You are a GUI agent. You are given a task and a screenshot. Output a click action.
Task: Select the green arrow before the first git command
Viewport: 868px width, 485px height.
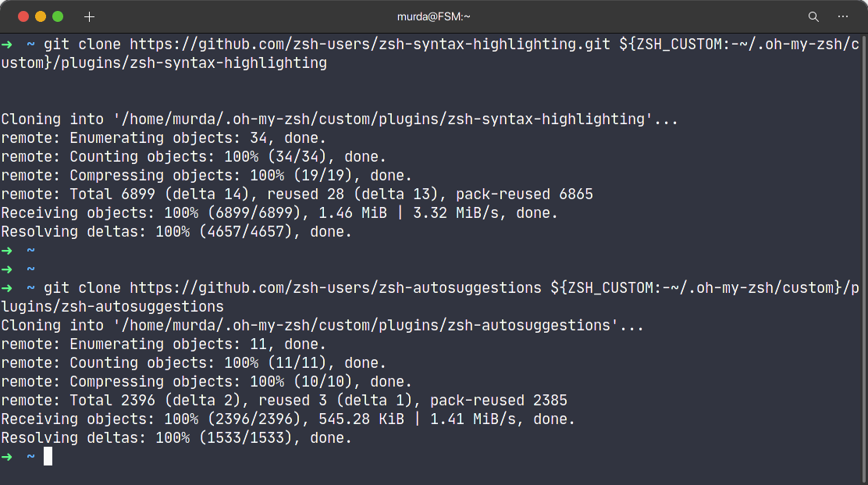[8, 45]
